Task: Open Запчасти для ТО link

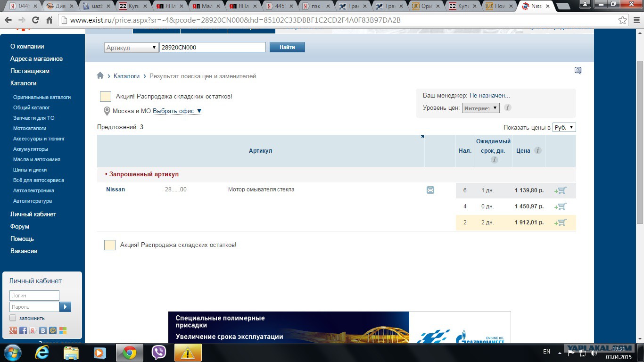Action: click(34, 118)
